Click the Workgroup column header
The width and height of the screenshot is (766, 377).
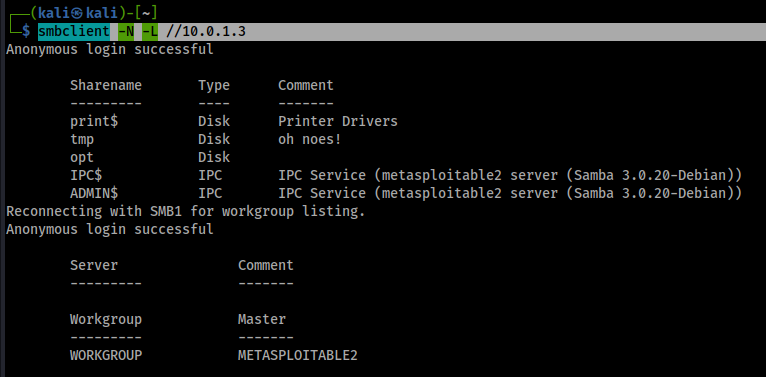(106, 320)
